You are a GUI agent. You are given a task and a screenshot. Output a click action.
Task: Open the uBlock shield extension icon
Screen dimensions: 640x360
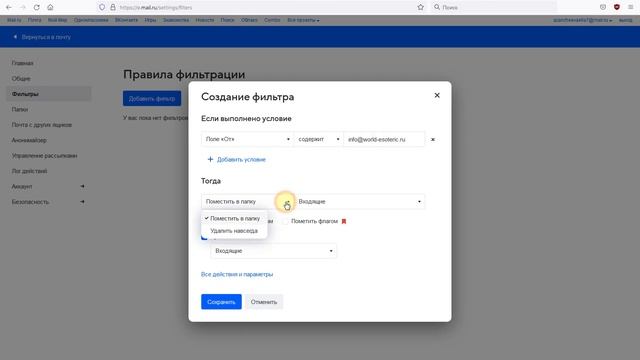(617, 7)
